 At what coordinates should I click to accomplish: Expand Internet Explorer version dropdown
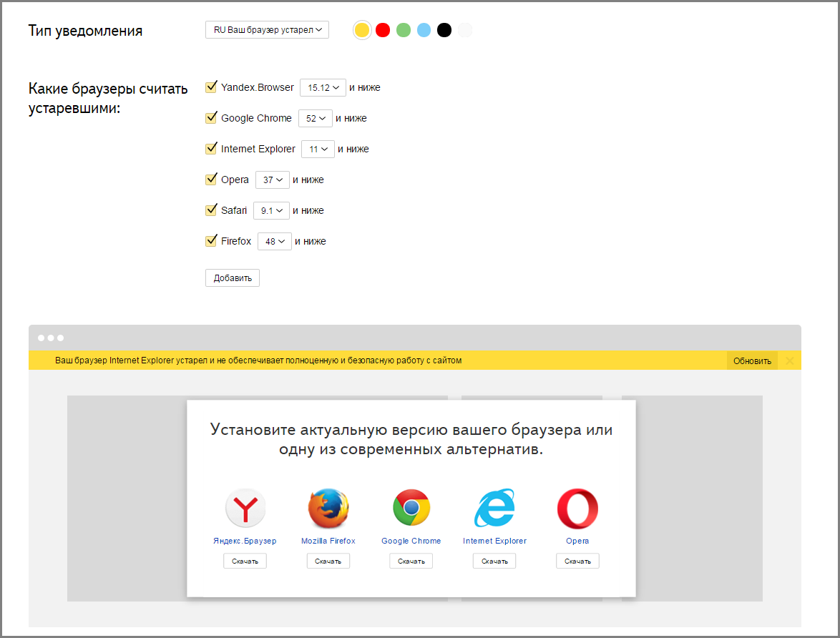point(318,149)
